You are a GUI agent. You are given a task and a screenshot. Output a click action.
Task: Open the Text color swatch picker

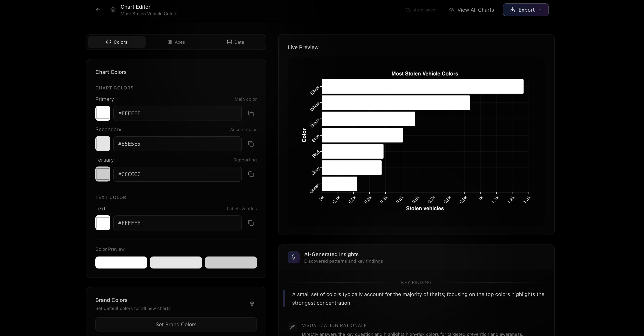tap(103, 223)
